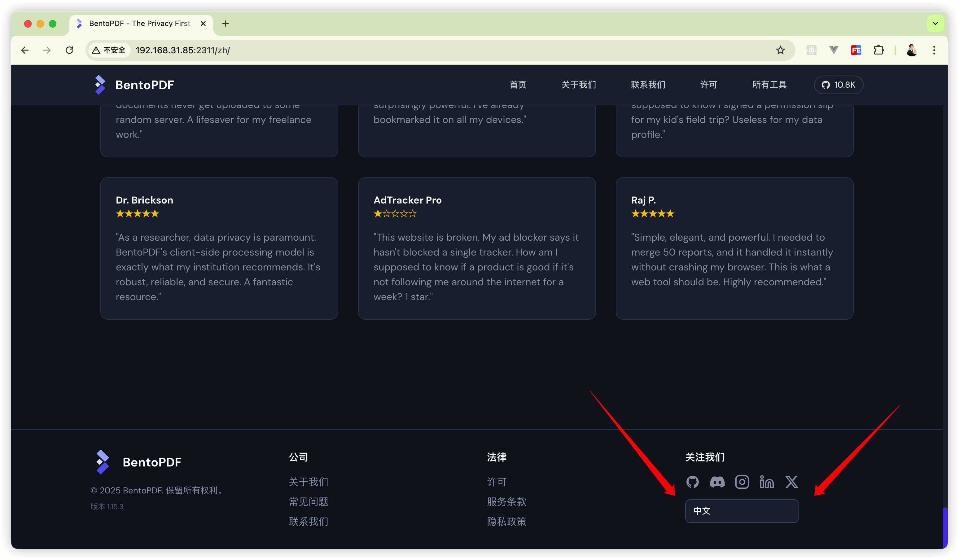Open Chrome three-dot menu
959x560 pixels.
pos(934,50)
